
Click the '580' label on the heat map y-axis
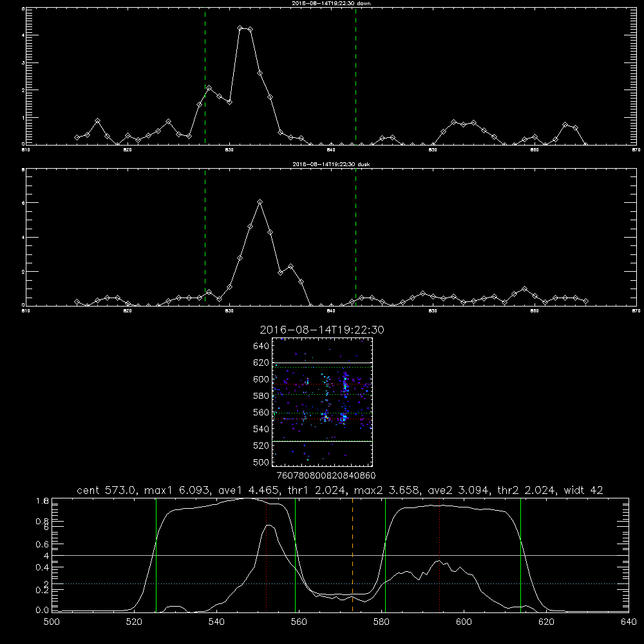pyautogui.click(x=261, y=396)
